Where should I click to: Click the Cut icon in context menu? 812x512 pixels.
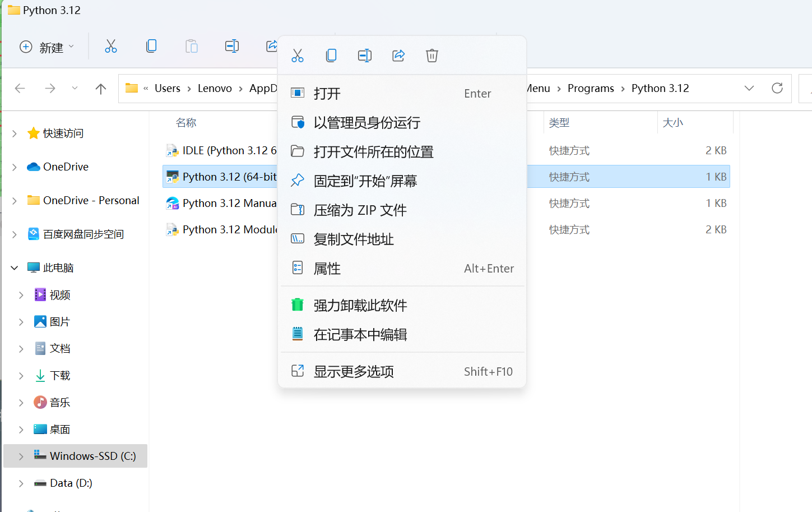298,56
